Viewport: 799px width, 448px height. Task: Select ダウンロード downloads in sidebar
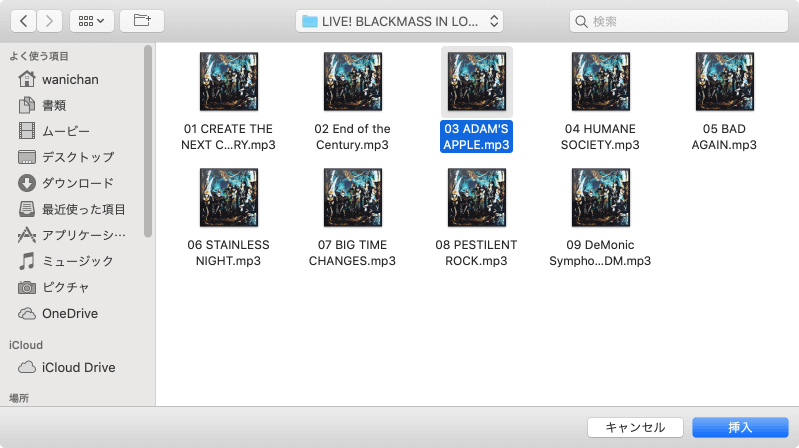[77, 183]
